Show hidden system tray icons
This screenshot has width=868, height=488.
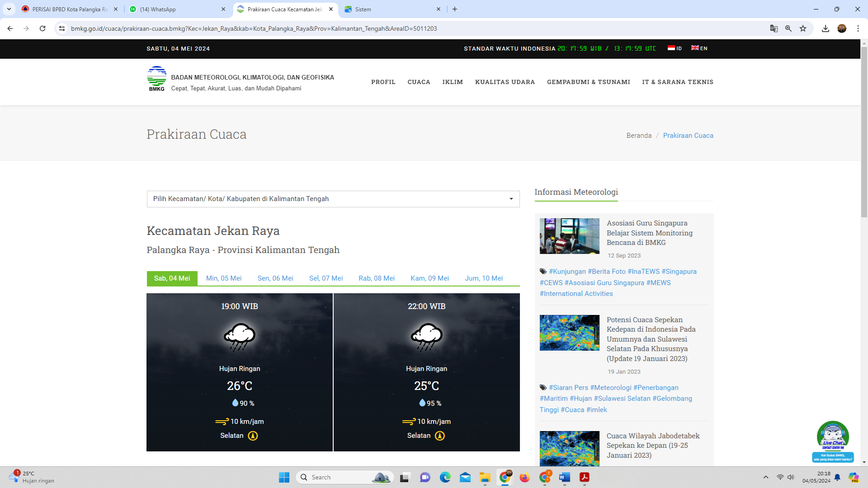click(766, 477)
